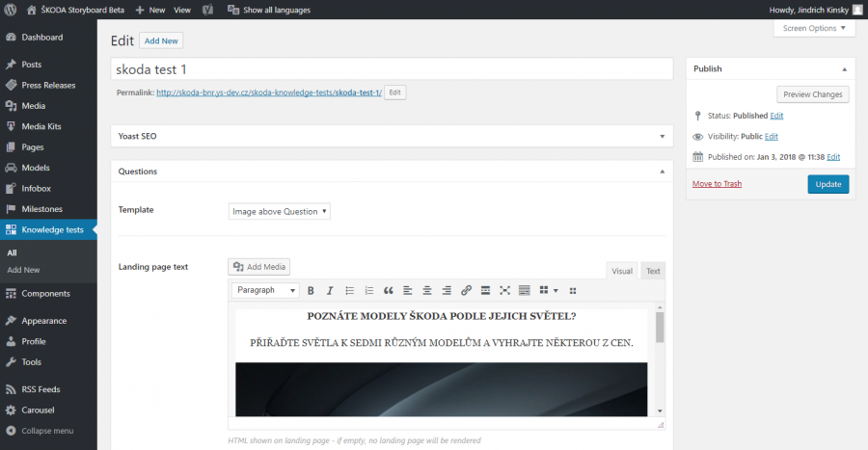The width and height of the screenshot is (868, 450).
Task: Click the Press Releases tag icon
Action: 11,85
